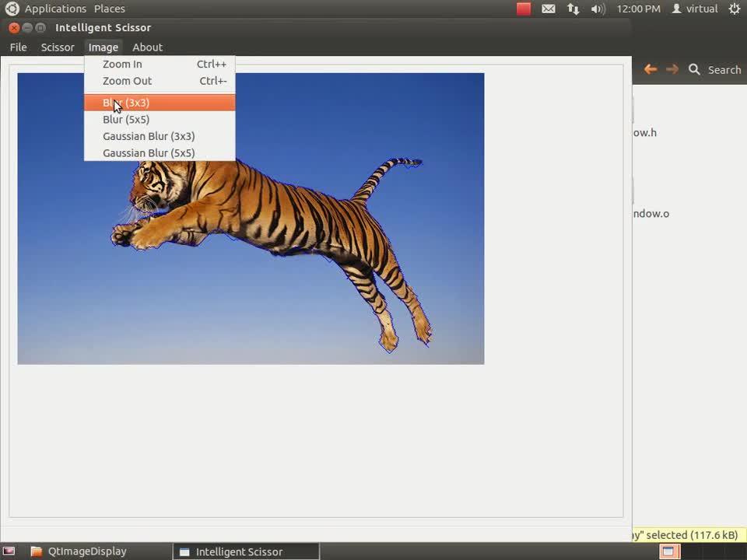The height and width of the screenshot is (560, 747).
Task: Click the Ubuntu logo icon
Action: pos(12,9)
